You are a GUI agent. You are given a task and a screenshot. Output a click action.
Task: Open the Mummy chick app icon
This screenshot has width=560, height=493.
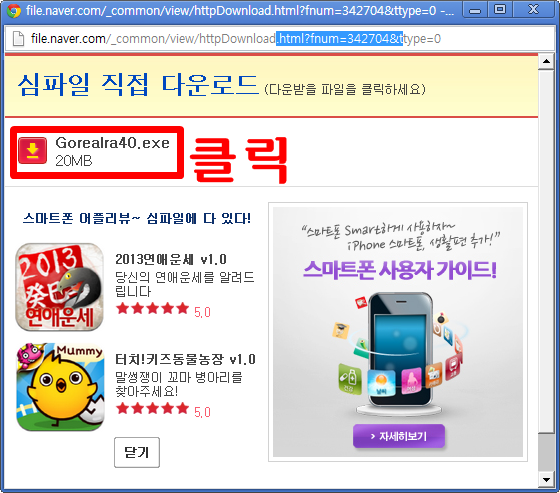pos(60,387)
